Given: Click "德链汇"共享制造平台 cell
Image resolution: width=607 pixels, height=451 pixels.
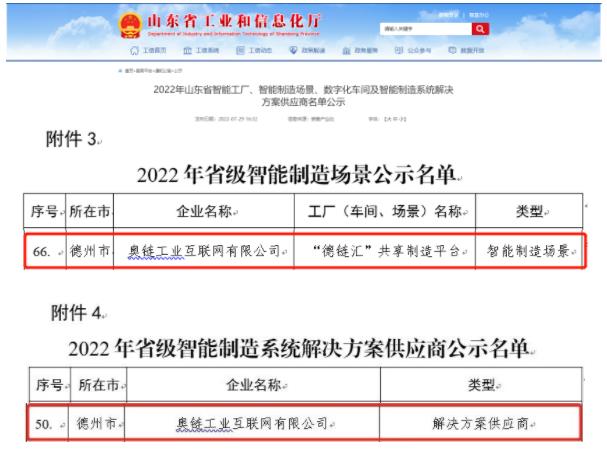Looking at the screenshot, I should click(x=385, y=251).
